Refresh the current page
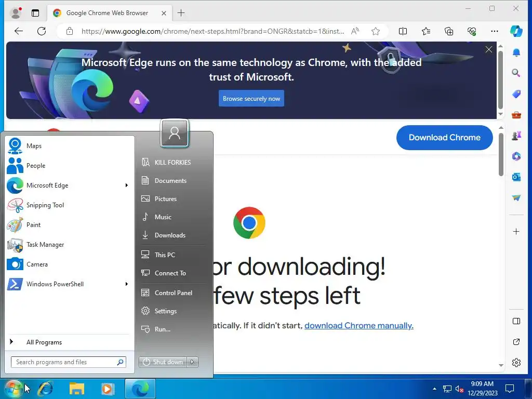Screen dimensions: 532x399 (x=42, y=31)
